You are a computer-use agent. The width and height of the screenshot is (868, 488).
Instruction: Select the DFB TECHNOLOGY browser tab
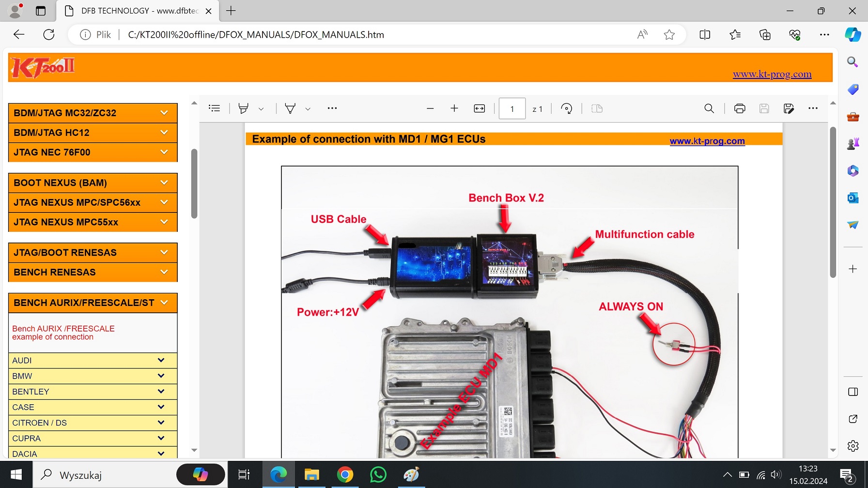click(x=138, y=11)
